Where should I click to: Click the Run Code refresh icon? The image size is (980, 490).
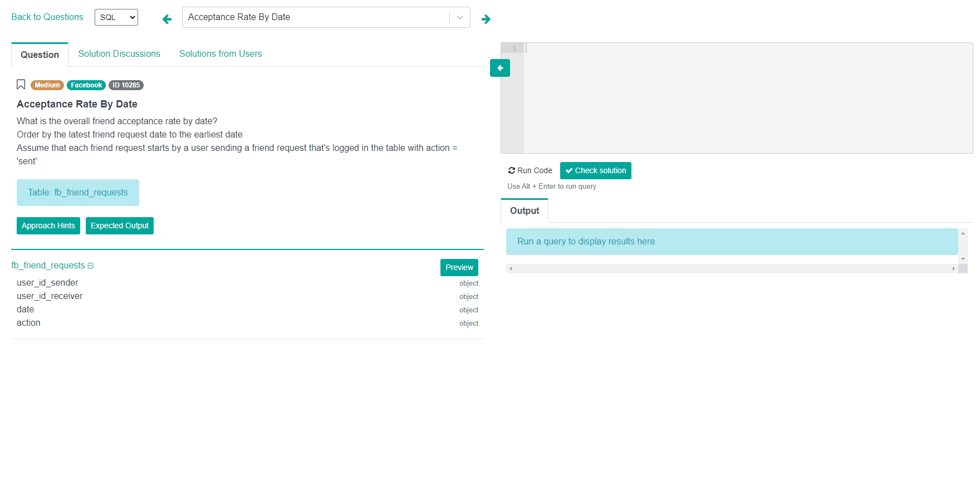pos(511,170)
